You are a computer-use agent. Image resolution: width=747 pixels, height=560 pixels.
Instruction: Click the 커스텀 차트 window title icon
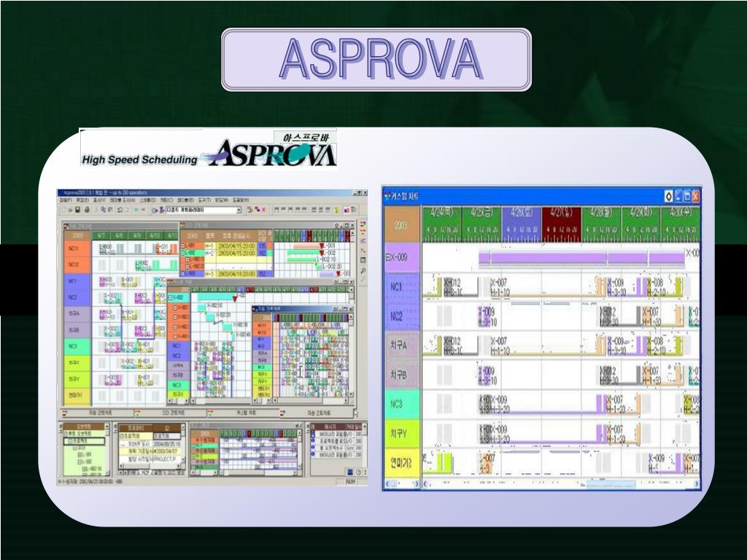(x=387, y=195)
